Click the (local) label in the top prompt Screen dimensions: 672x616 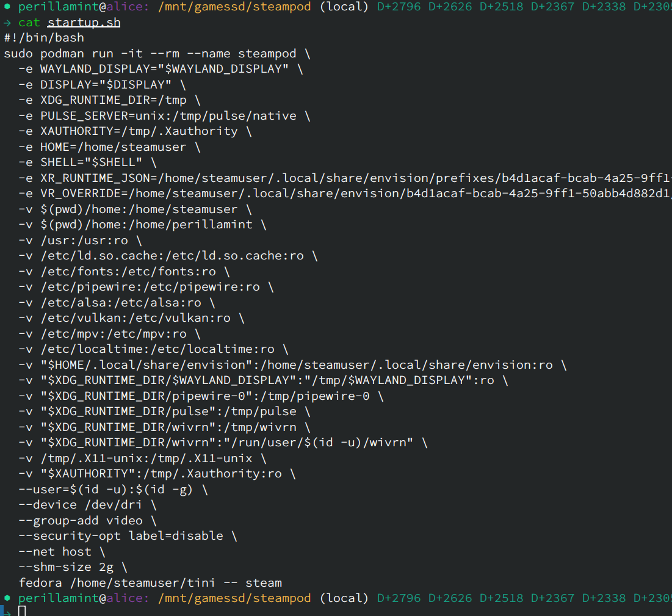point(344,7)
